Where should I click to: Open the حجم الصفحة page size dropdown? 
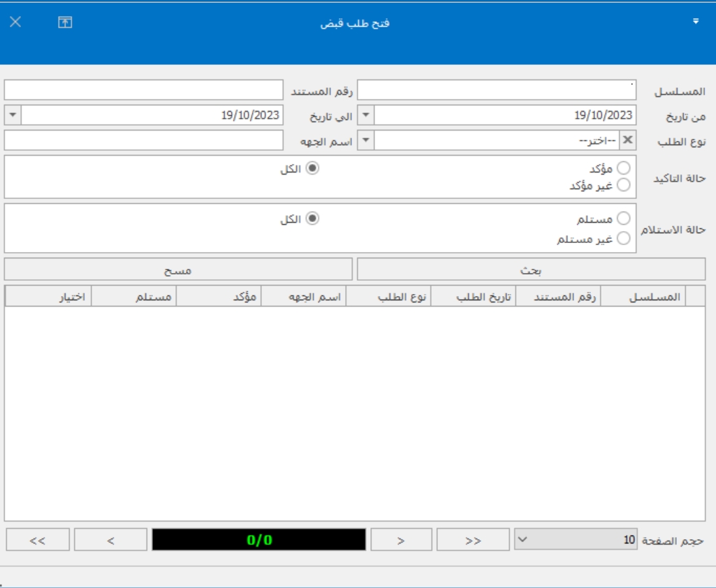(x=523, y=539)
